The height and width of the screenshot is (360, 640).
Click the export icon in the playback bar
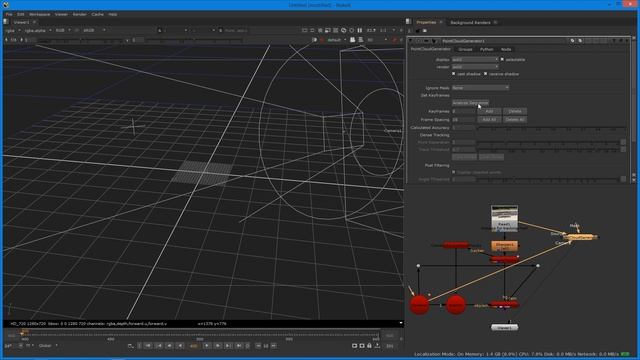point(377,346)
